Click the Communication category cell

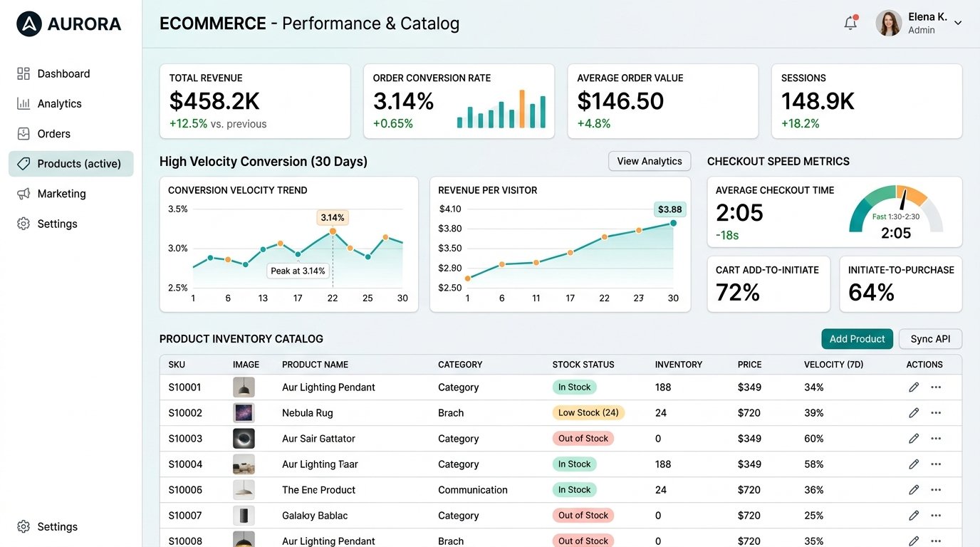(473, 490)
